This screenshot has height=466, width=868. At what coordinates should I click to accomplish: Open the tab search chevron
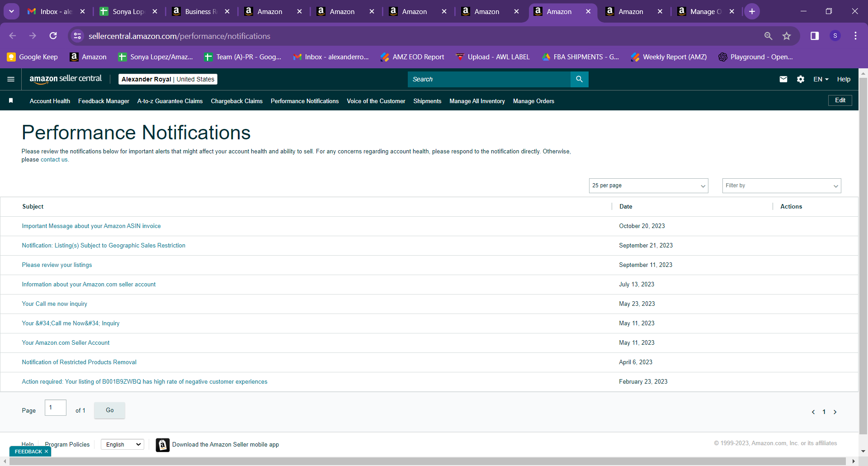[x=11, y=11]
